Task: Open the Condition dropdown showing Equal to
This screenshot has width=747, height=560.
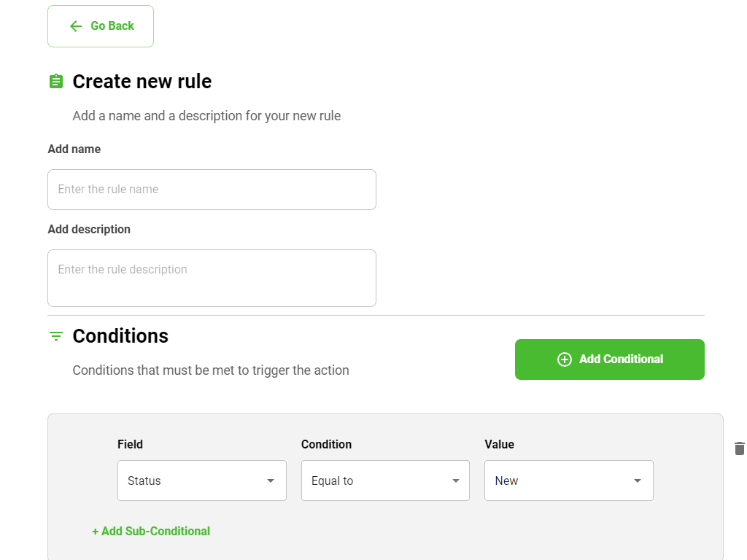Action: pos(385,481)
